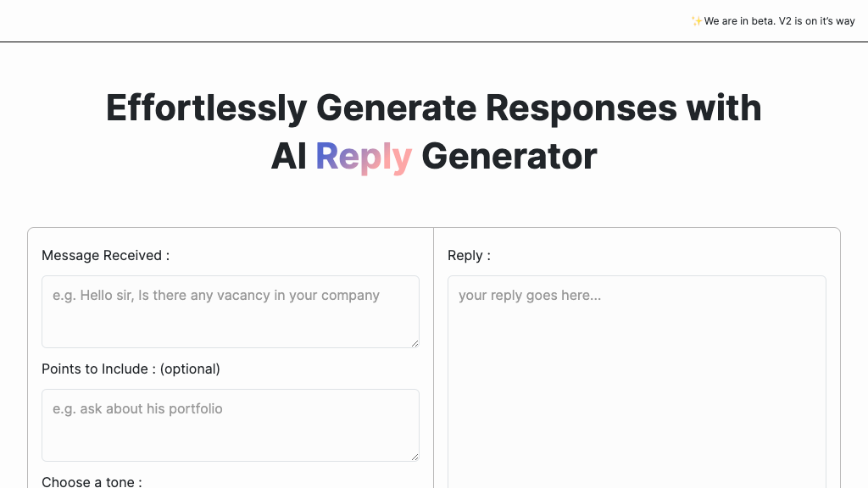Click the gradient-colored word Reply in heading
The width and height of the screenshot is (868, 488).
point(364,156)
